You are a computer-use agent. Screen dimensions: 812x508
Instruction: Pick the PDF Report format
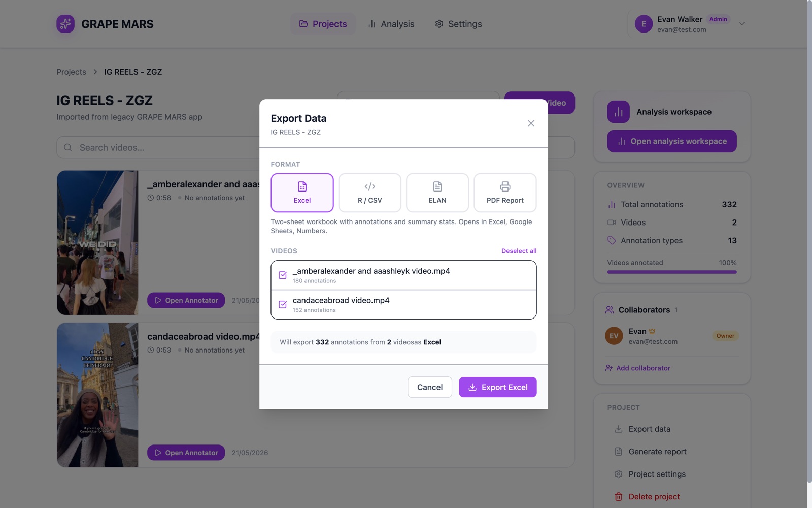505,193
